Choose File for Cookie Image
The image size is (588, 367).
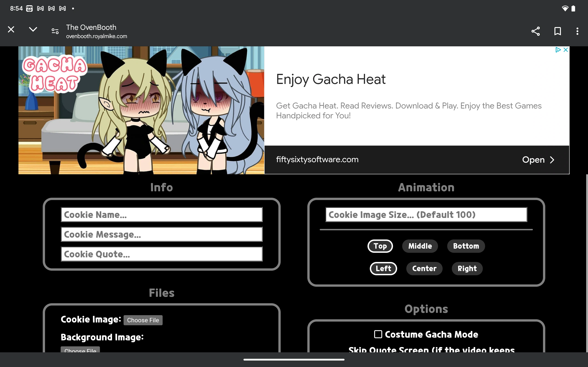pos(143,320)
